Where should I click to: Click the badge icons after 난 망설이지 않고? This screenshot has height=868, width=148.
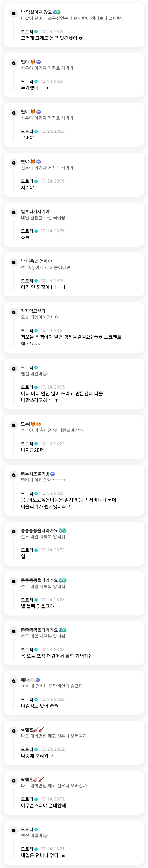click(56, 12)
